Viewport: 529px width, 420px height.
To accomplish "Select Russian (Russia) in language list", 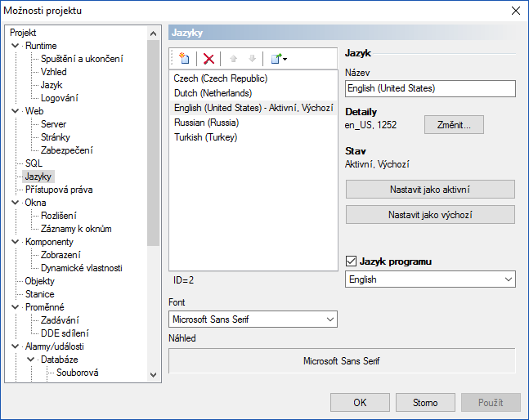I will point(206,123).
